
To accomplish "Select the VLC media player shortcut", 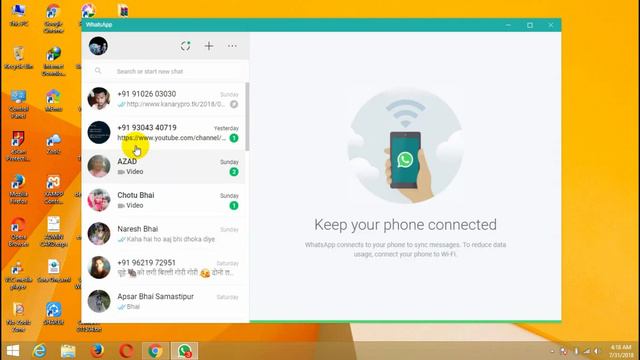I will point(19,275).
